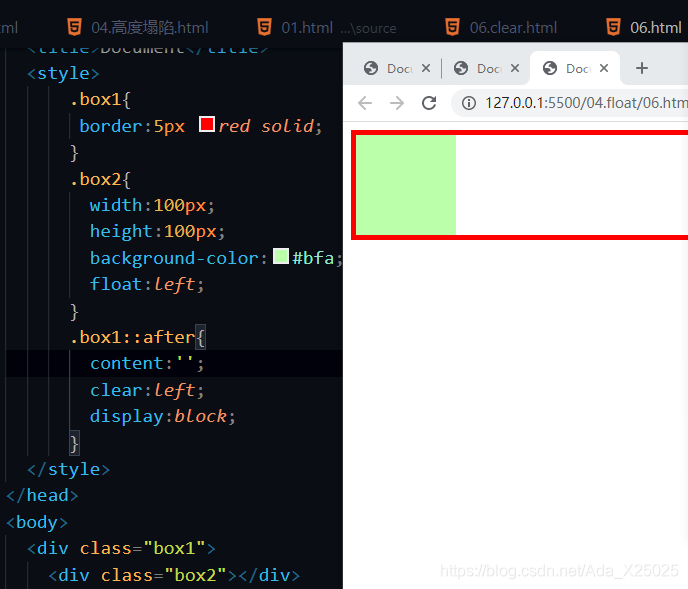Select the active third browser Doc tab
This screenshot has width=688, height=589.
click(x=575, y=68)
